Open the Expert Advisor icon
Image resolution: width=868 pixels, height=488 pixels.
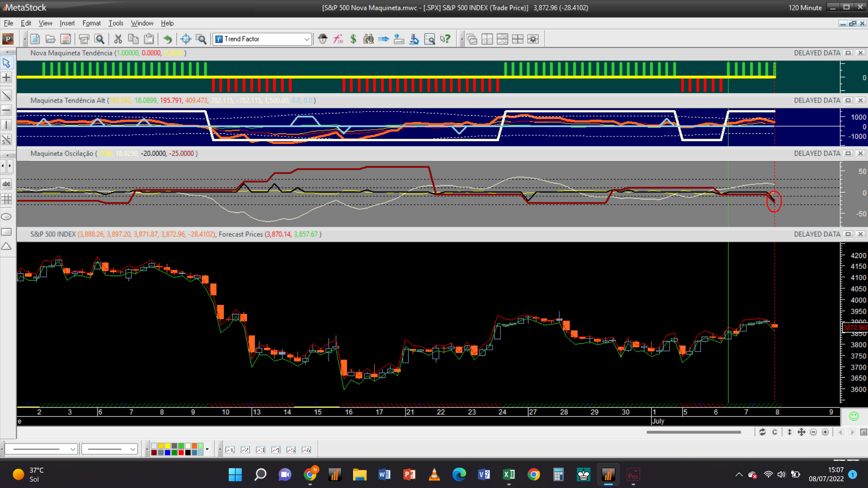(x=322, y=39)
